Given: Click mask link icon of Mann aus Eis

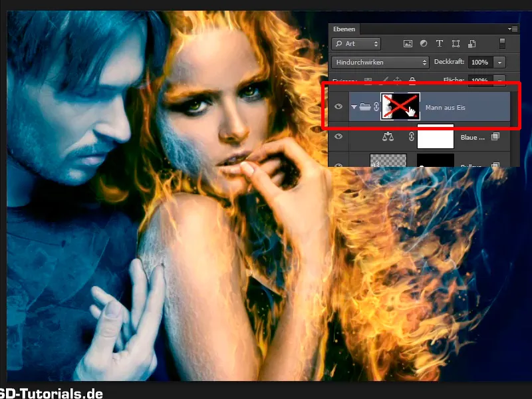Looking at the screenshot, I should [376, 106].
